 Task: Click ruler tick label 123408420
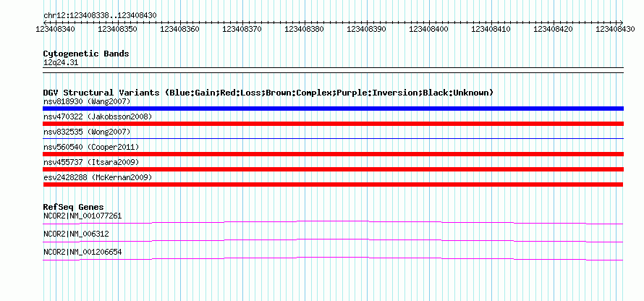point(554,29)
